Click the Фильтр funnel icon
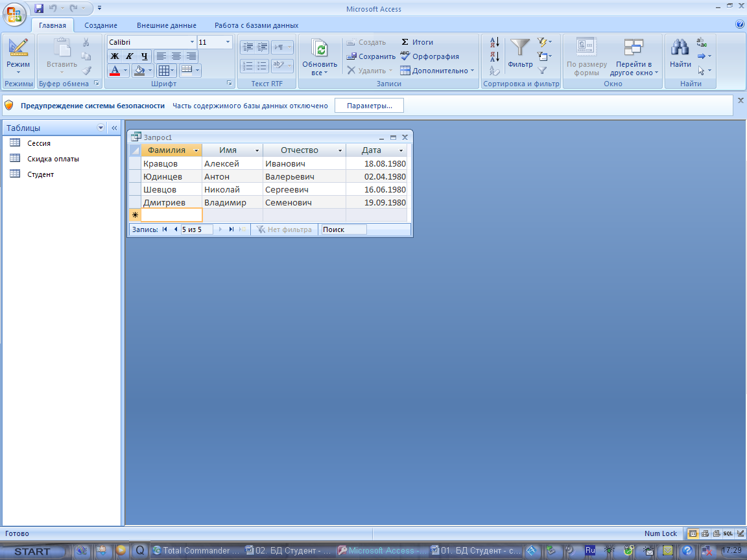This screenshot has height=560, width=747. 520,47
